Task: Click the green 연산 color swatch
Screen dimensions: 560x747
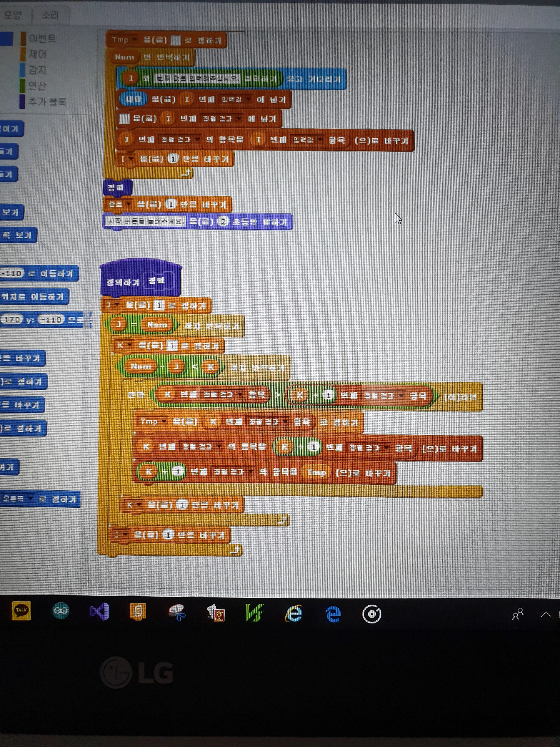Action: pyautogui.click(x=23, y=86)
